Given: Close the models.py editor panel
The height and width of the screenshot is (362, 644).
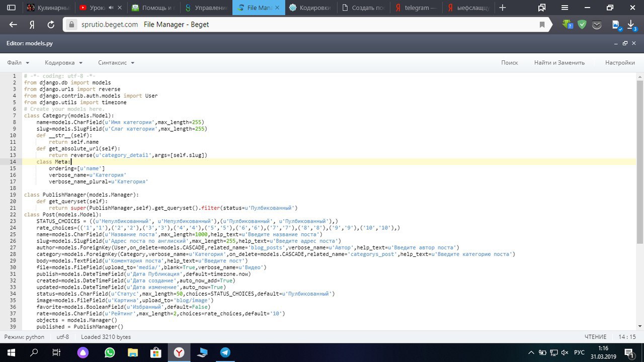Looking at the screenshot, I should pyautogui.click(x=634, y=43).
